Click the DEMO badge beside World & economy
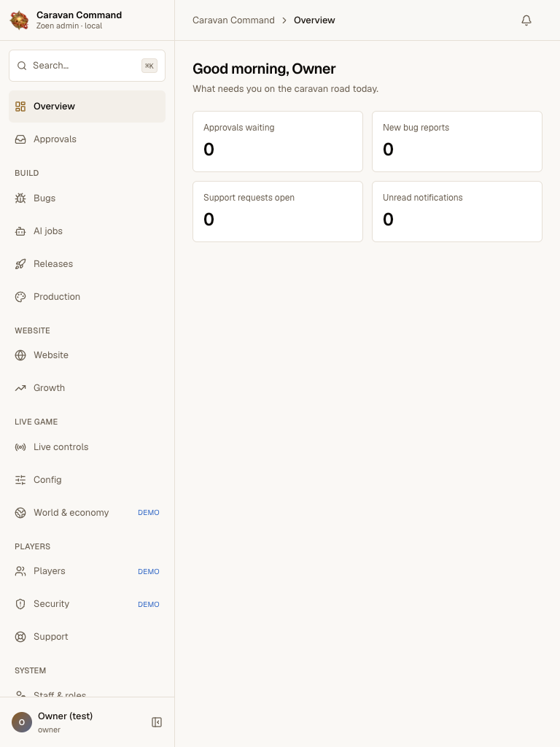 149,513
